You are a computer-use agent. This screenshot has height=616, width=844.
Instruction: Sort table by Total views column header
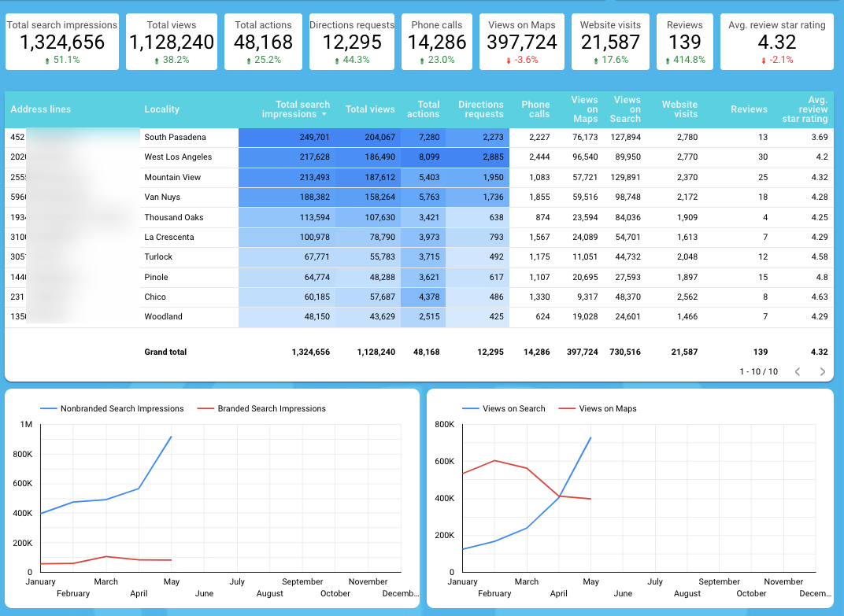pyautogui.click(x=370, y=109)
